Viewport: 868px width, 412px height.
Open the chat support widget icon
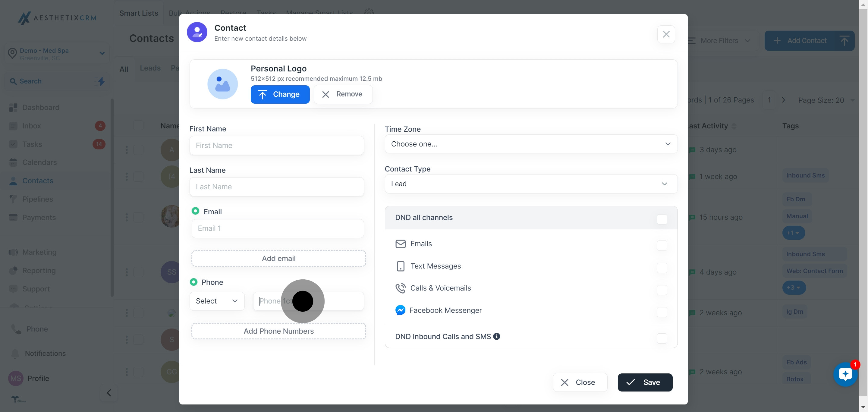point(845,374)
